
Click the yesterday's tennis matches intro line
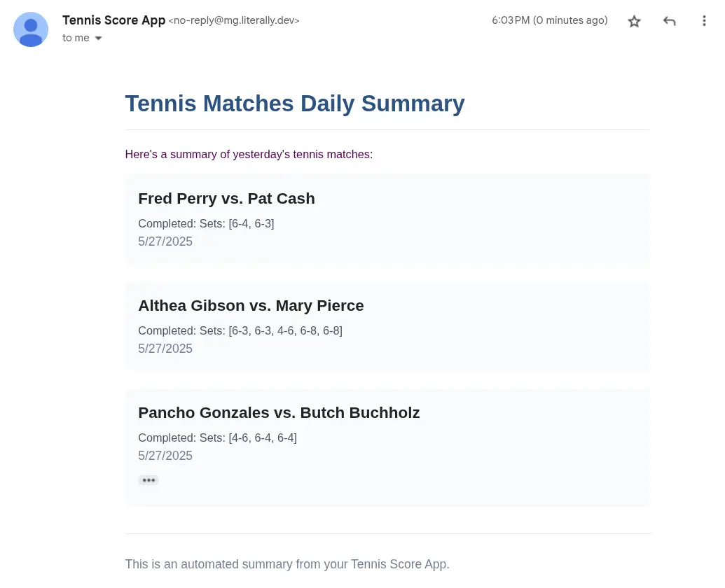coord(249,154)
